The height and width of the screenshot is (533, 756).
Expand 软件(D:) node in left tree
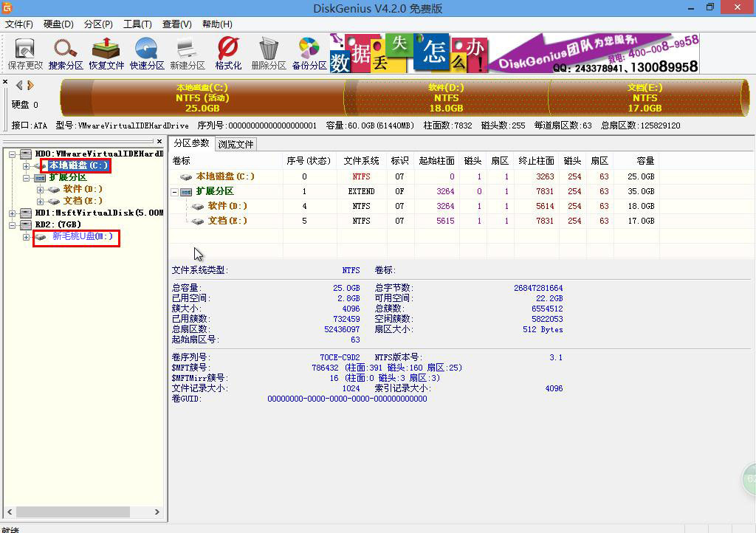pyautogui.click(x=40, y=190)
